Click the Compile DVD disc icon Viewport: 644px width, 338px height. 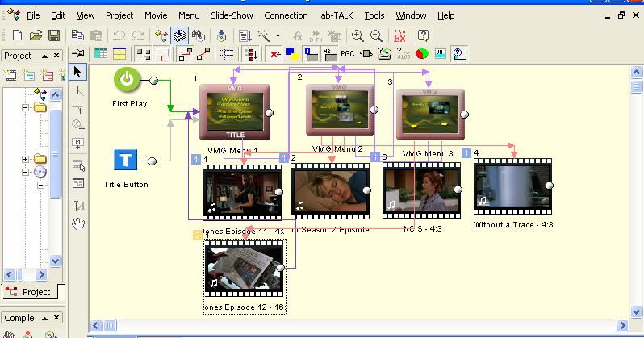pyautogui.click(x=221, y=35)
